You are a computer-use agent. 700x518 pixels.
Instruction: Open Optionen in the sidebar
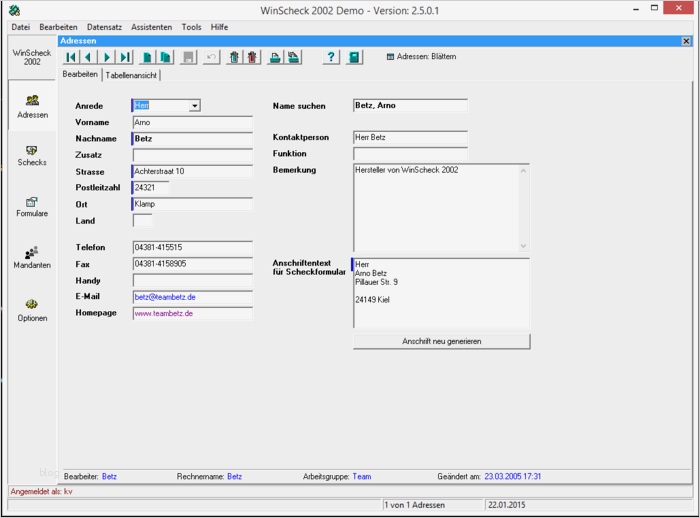pyautogui.click(x=32, y=310)
